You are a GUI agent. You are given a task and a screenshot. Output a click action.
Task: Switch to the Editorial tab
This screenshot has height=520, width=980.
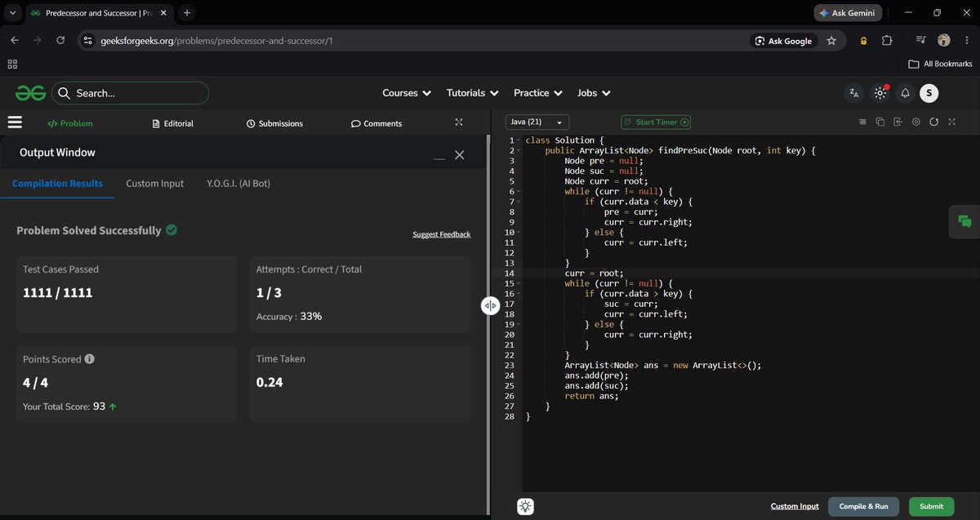[x=173, y=123]
